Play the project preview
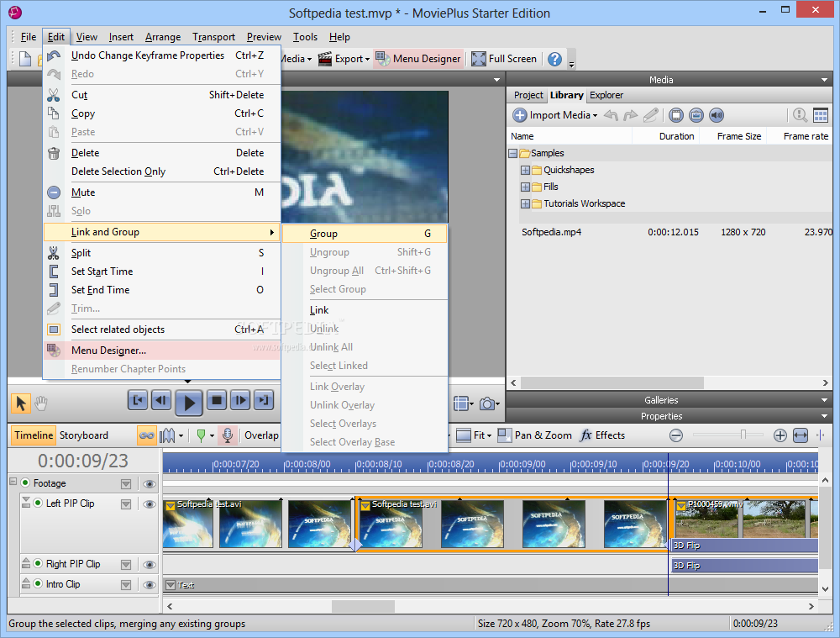 click(189, 402)
